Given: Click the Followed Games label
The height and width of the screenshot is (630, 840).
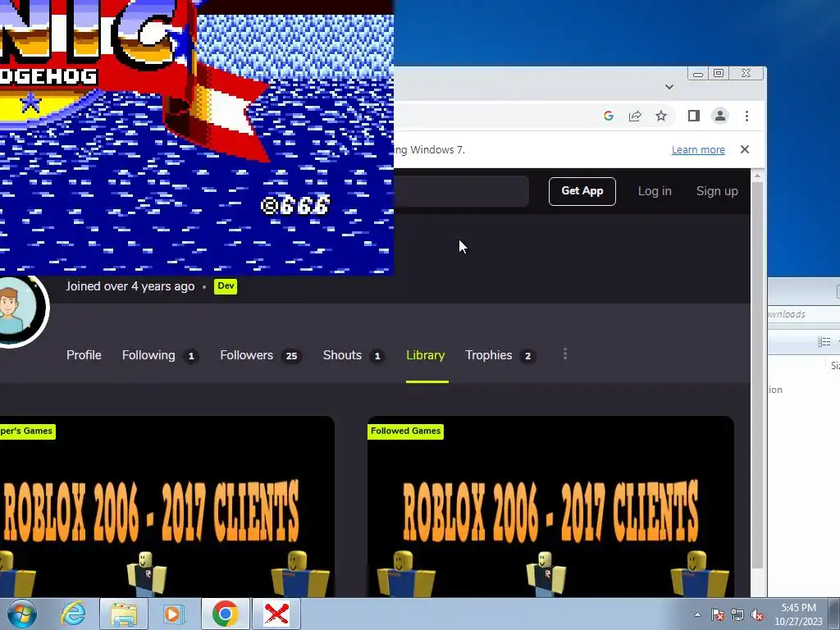Looking at the screenshot, I should pos(405,431).
